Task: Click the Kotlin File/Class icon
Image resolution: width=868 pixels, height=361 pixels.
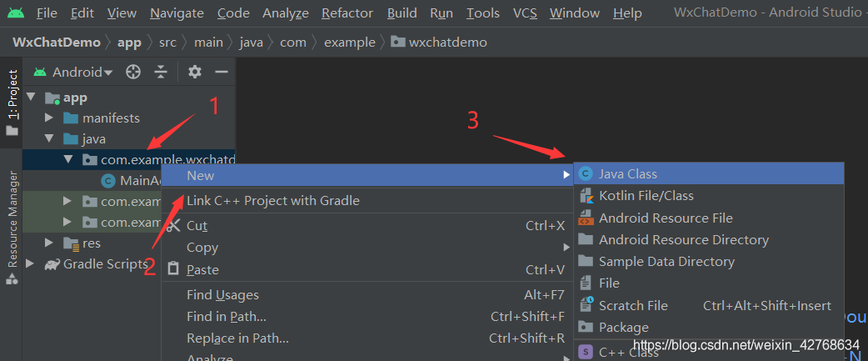Action: 586,196
